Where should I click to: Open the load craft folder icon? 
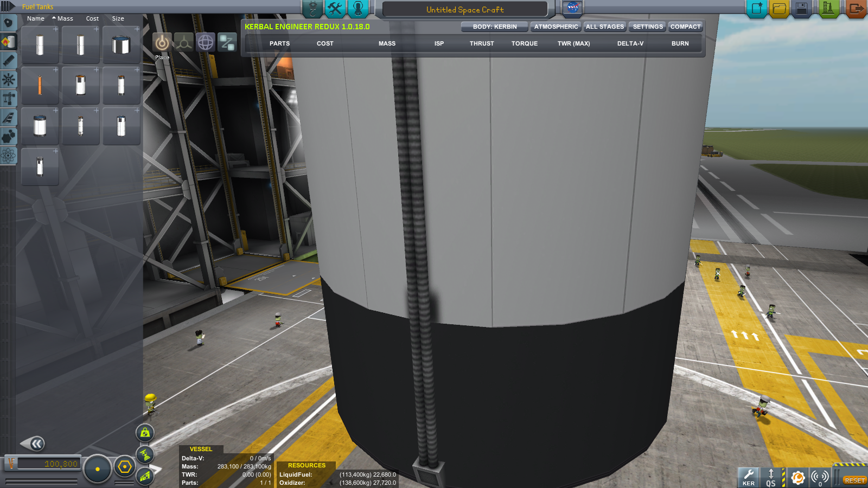tap(779, 9)
